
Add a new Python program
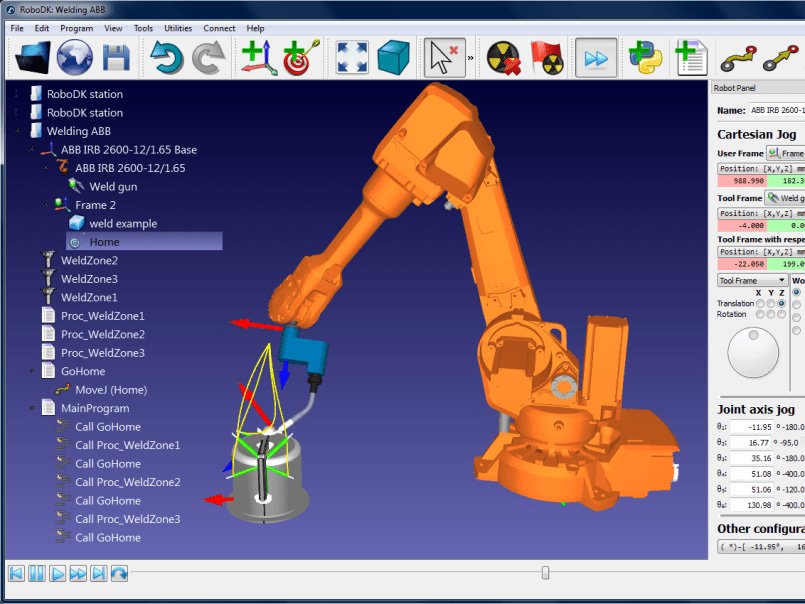(x=645, y=57)
